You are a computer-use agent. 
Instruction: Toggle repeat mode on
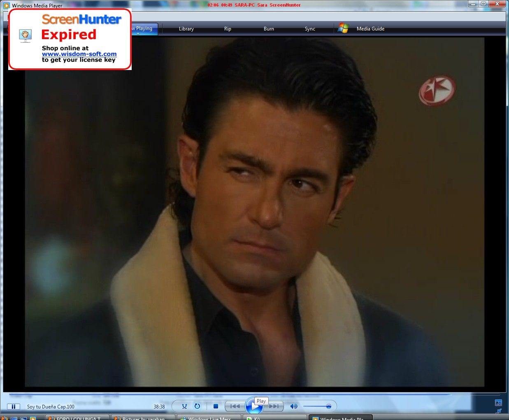point(197,406)
